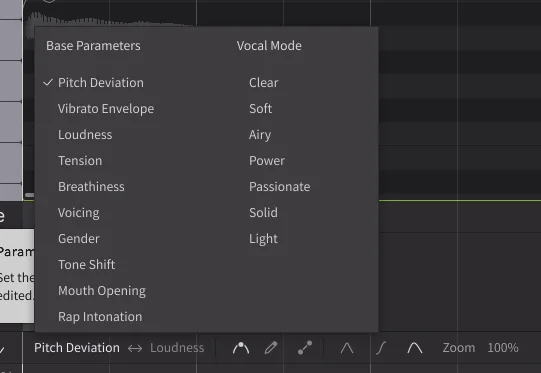Open Pitch Deviation parameter dropdown in toolbar
The width and height of the screenshot is (541, 373).
[77, 348]
